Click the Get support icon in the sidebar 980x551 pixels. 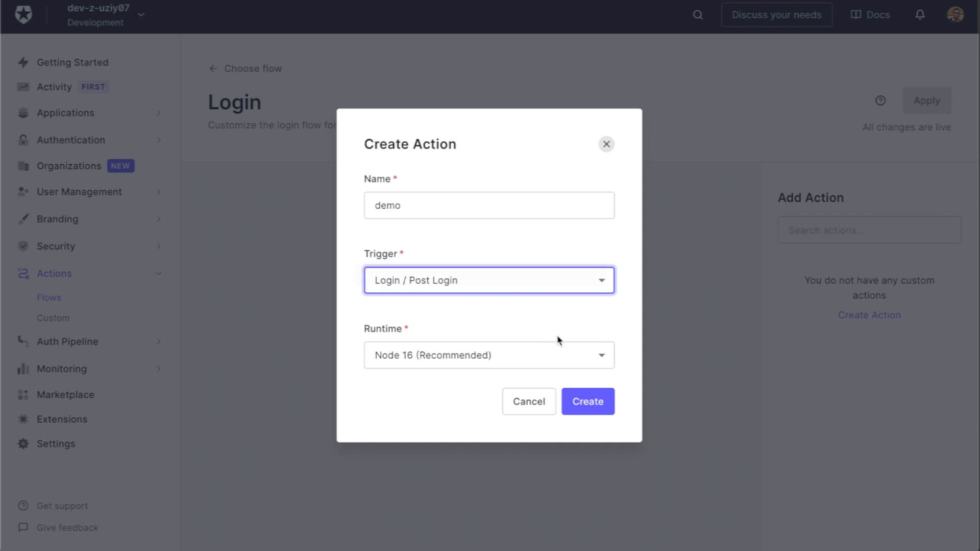coord(23,506)
